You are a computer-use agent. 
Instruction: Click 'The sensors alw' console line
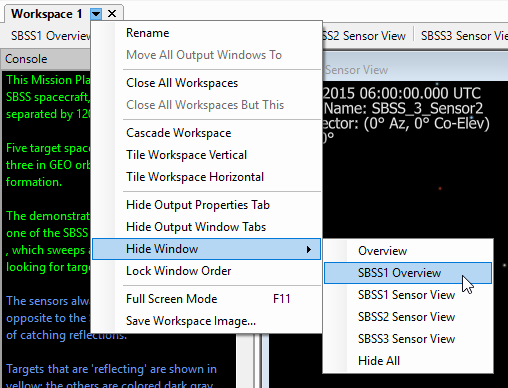[x=48, y=301]
